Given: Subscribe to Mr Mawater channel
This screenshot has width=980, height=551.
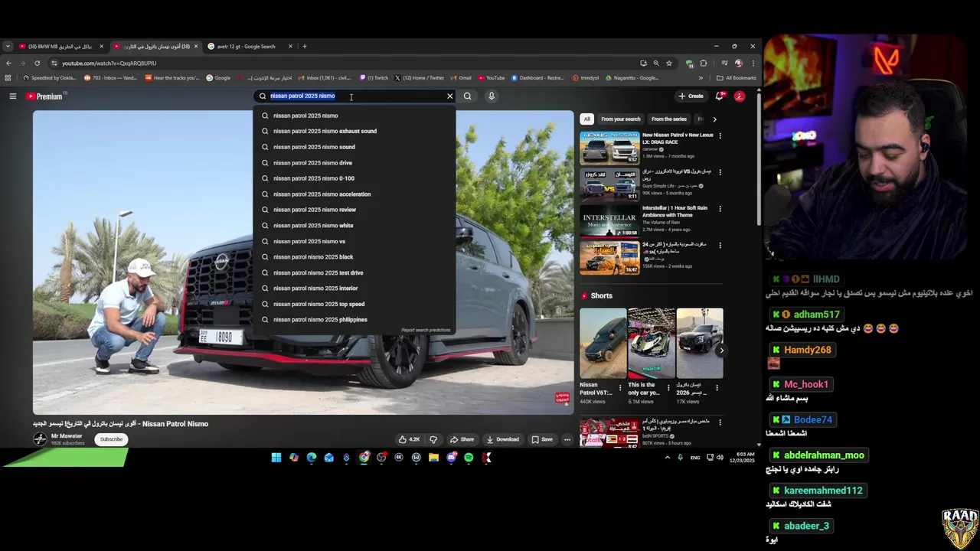Looking at the screenshot, I should pyautogui.click(x=111, y=439).
